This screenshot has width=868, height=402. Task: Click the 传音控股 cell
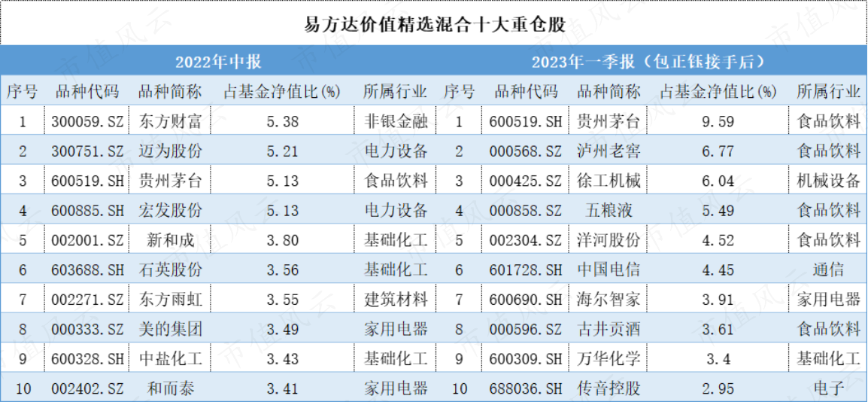click(x=609, y=388)
